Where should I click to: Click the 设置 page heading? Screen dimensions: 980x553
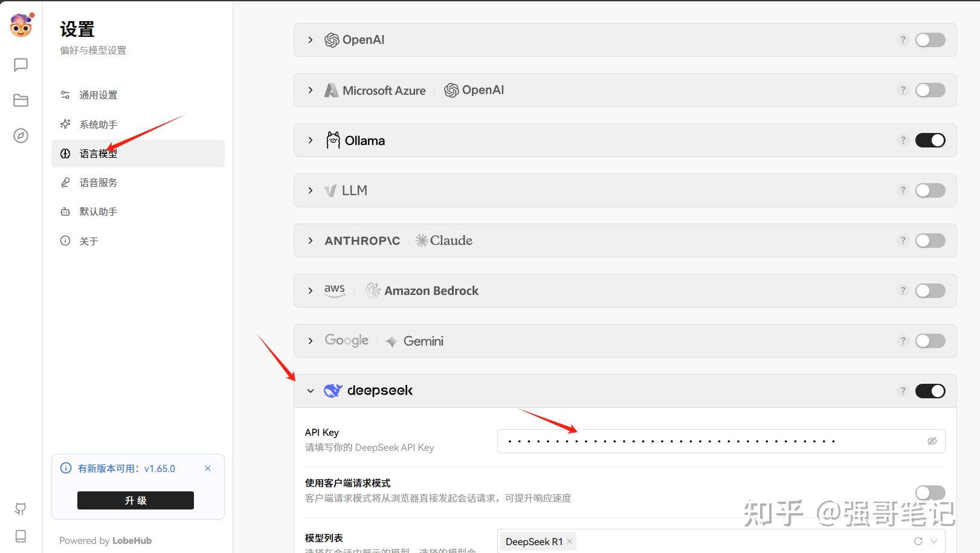click(77, 29)
